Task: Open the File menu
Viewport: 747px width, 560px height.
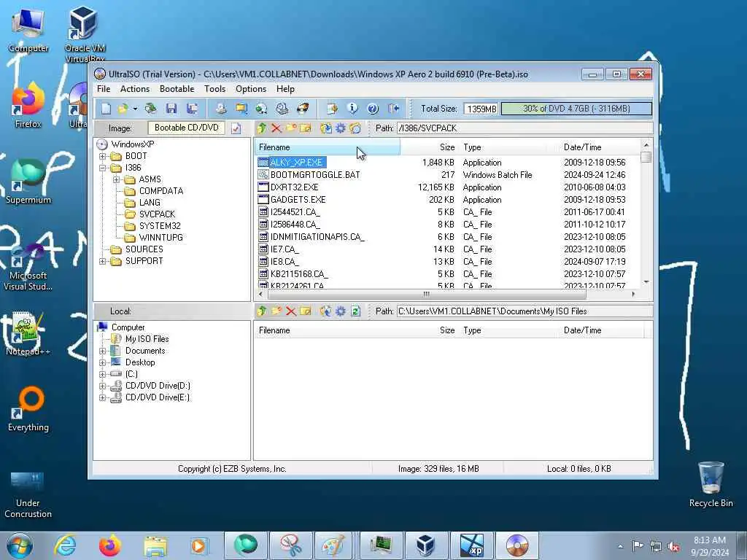Action: coord(104,89)
